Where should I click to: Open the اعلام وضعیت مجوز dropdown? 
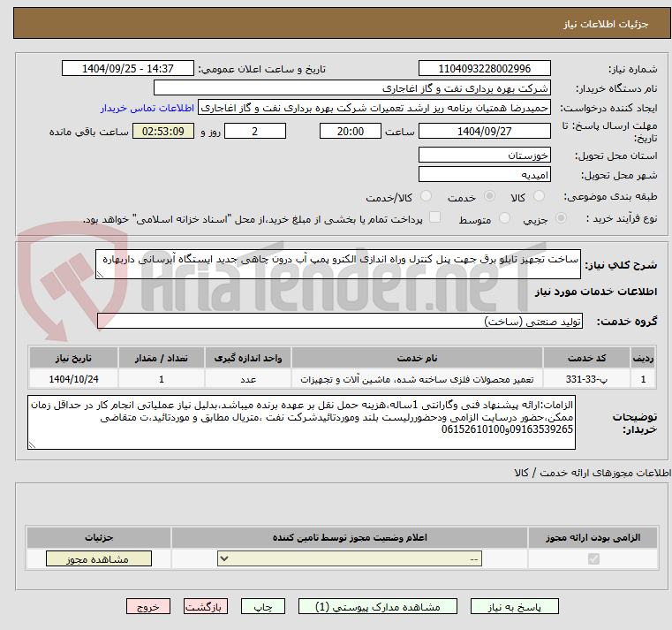pos(350,558)
